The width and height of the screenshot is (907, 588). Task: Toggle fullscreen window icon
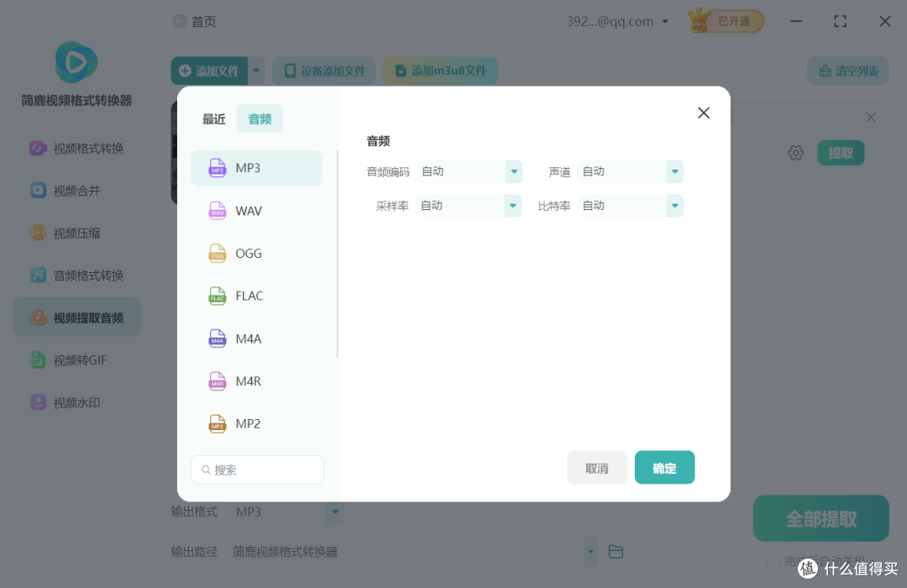coord(841,21)
